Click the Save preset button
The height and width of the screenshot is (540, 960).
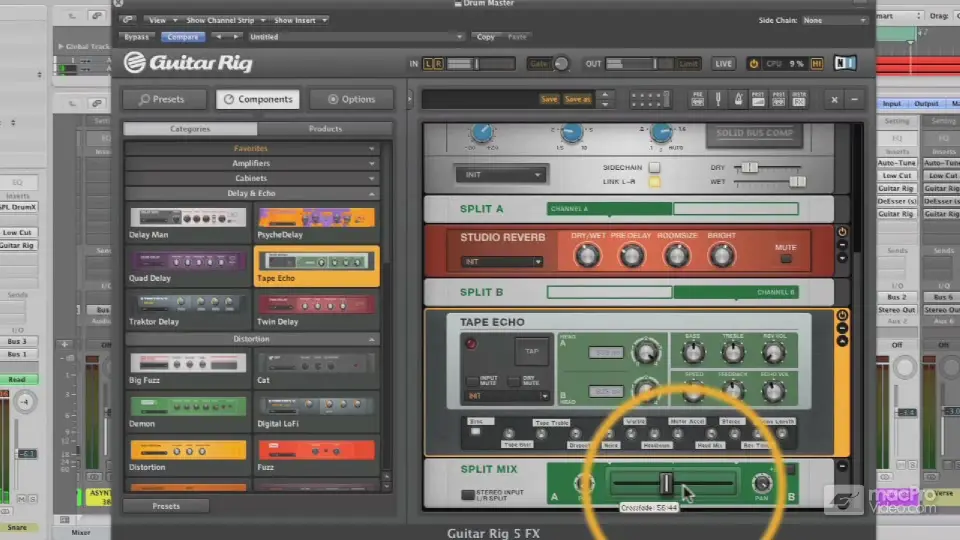(549, 99)
